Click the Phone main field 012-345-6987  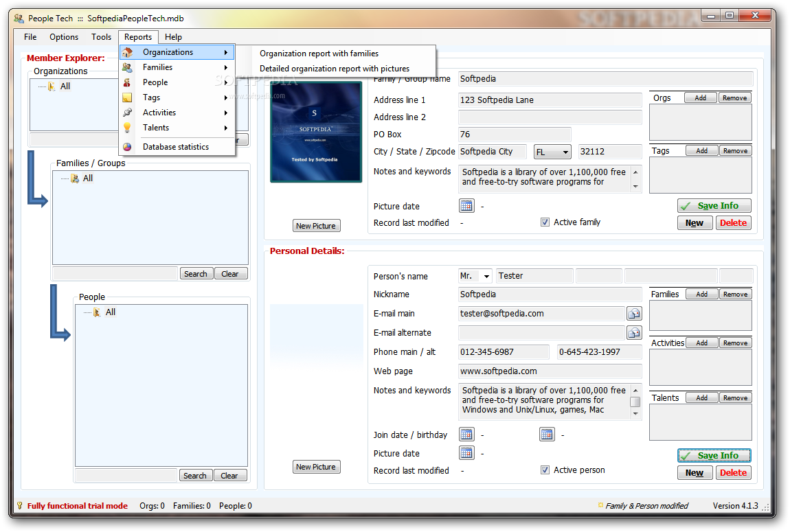(504, 352)
